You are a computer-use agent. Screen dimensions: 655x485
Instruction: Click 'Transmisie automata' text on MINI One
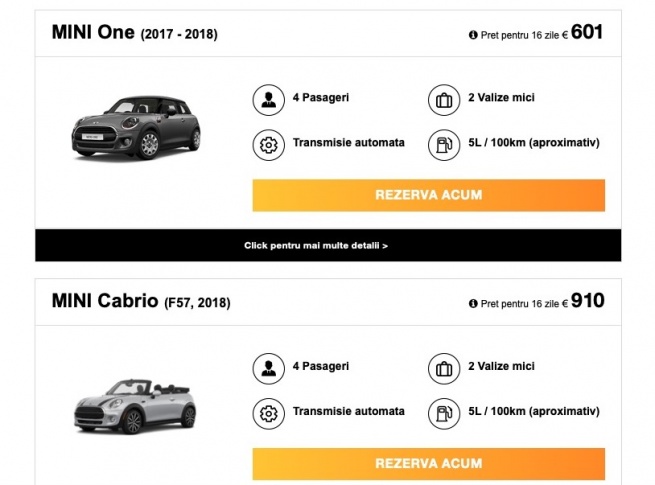[x=349, y=143]
